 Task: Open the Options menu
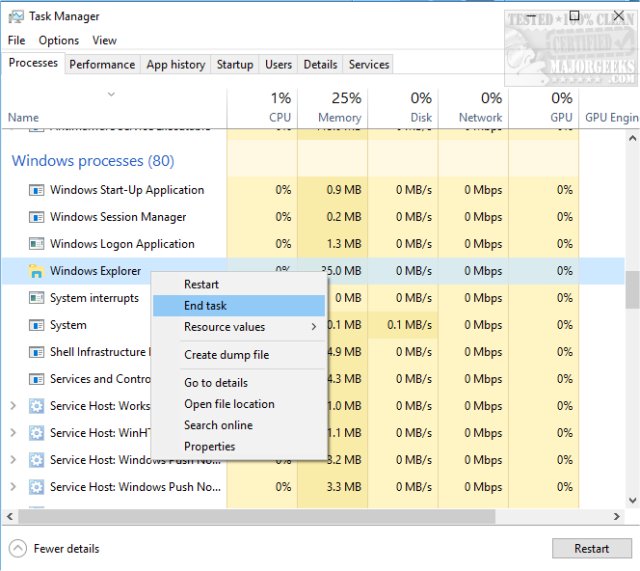59,40
